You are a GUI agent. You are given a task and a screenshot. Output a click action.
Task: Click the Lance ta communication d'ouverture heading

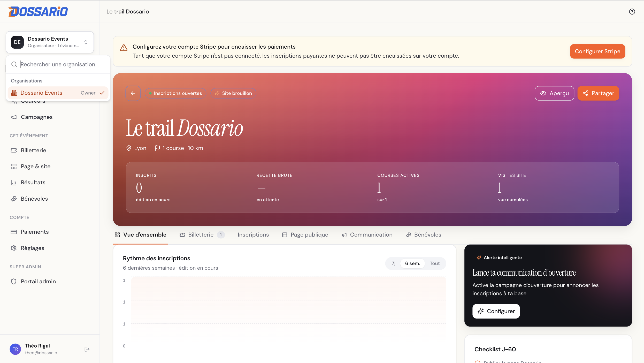coord(524,273)
